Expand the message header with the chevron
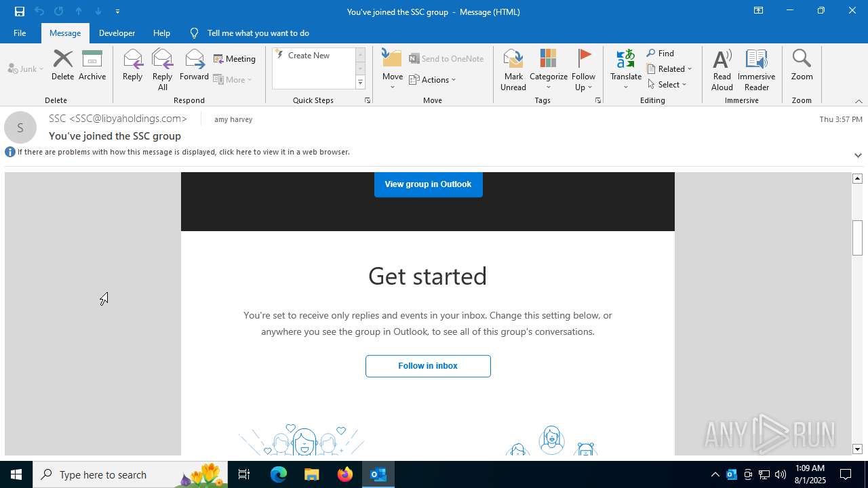Viewport: 868px width, 488px height. [858, 155]
